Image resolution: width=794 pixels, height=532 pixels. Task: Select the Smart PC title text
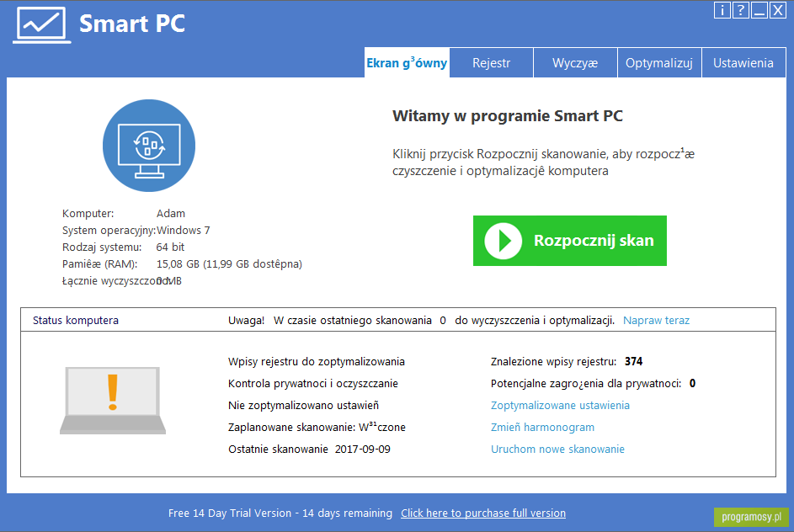tap(132, 24)
